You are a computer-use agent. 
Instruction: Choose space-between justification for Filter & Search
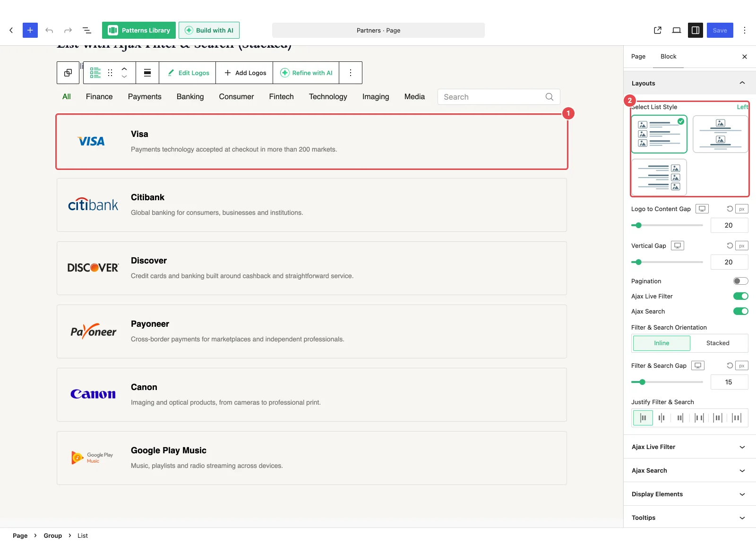(699, 418)
